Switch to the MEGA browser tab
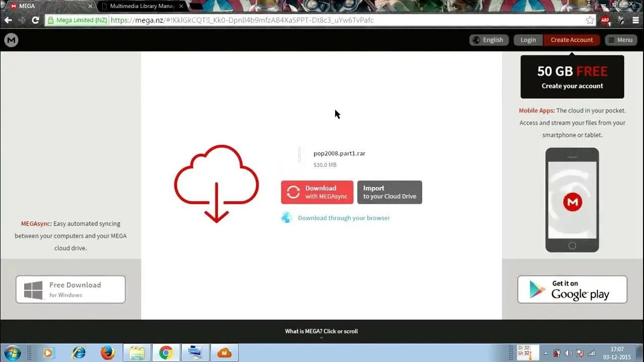Viewport: 644px width, 362px height. click(x=49, y=6)
